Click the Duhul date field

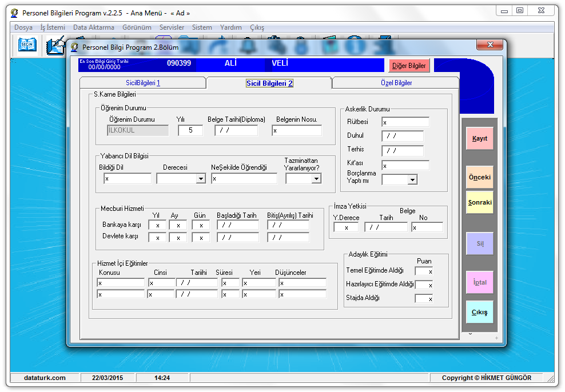[x=403, y=136]
